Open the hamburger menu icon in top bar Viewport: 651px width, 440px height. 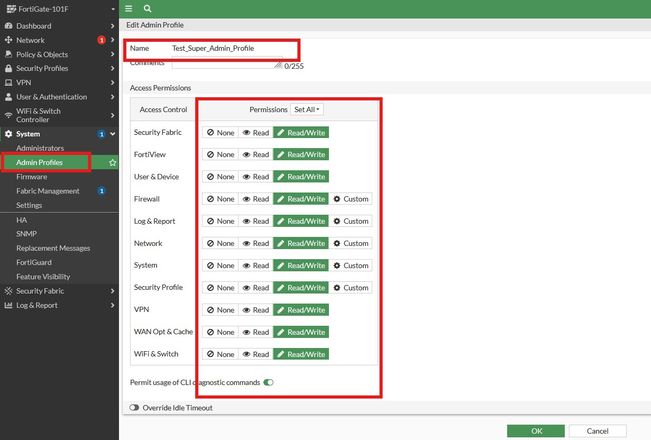pyautogui.click(x=129, y=9)
